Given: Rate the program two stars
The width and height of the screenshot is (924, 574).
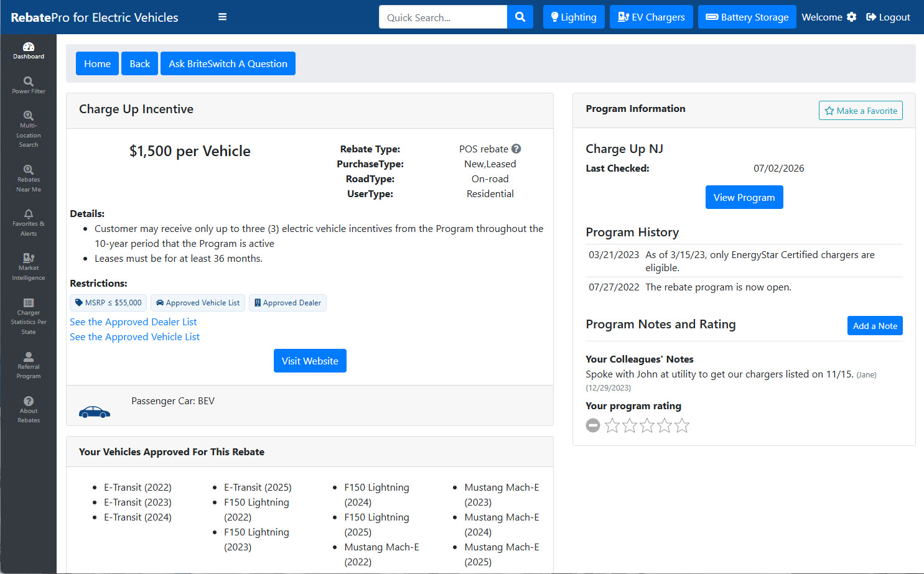Looking at the screenshot, I should [x=630, y=425].
